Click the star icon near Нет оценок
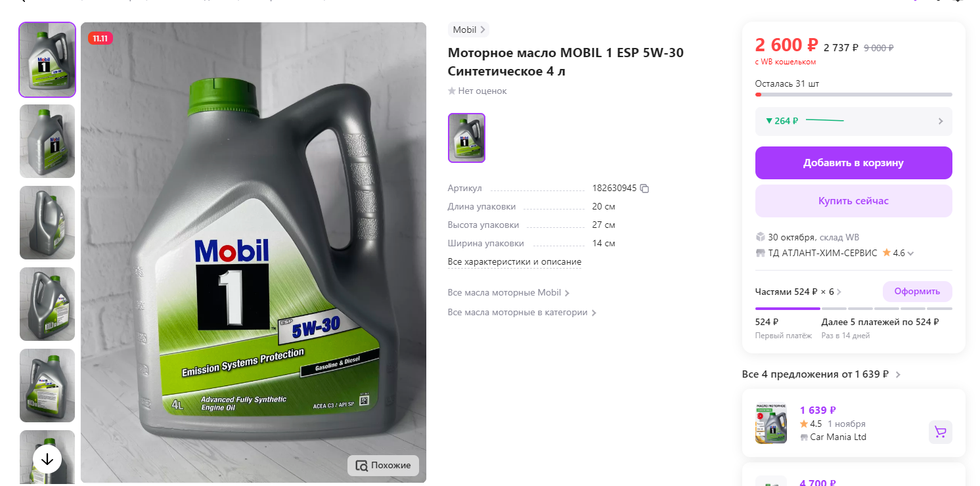 tap(452, 91)
